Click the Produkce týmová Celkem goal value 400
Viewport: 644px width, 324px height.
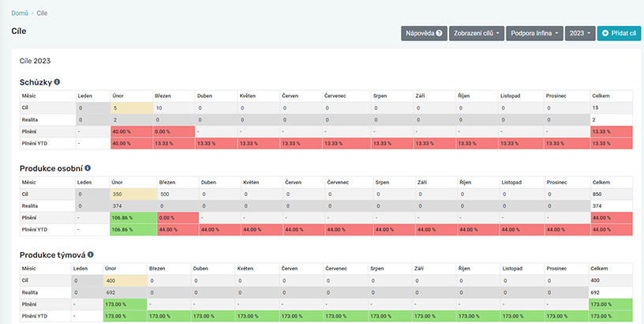(611, 281)
